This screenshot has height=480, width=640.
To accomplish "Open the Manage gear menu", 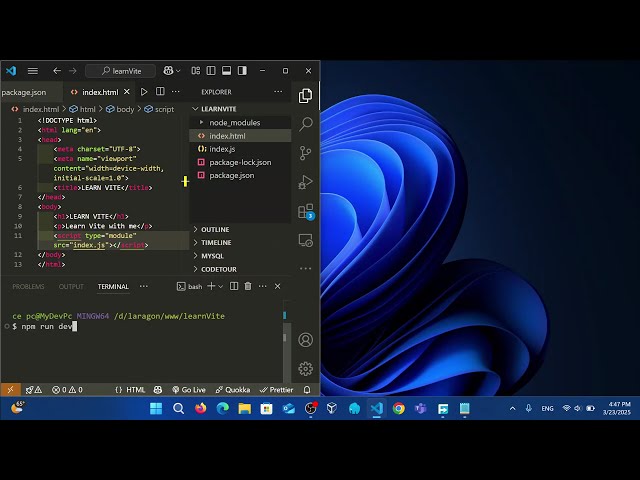I will [x=306, y=369].
